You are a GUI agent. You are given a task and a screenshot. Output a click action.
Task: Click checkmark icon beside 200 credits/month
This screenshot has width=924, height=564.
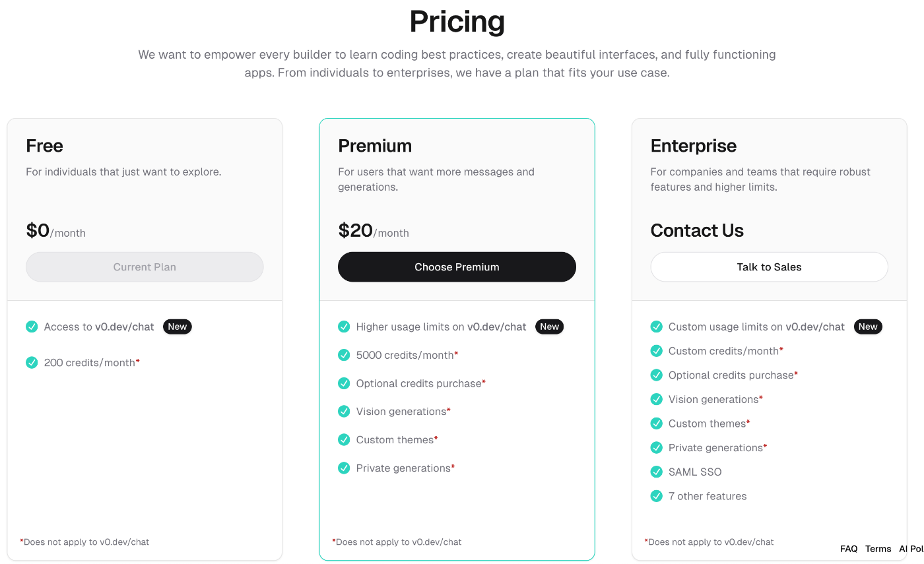(x=32, y=362)
